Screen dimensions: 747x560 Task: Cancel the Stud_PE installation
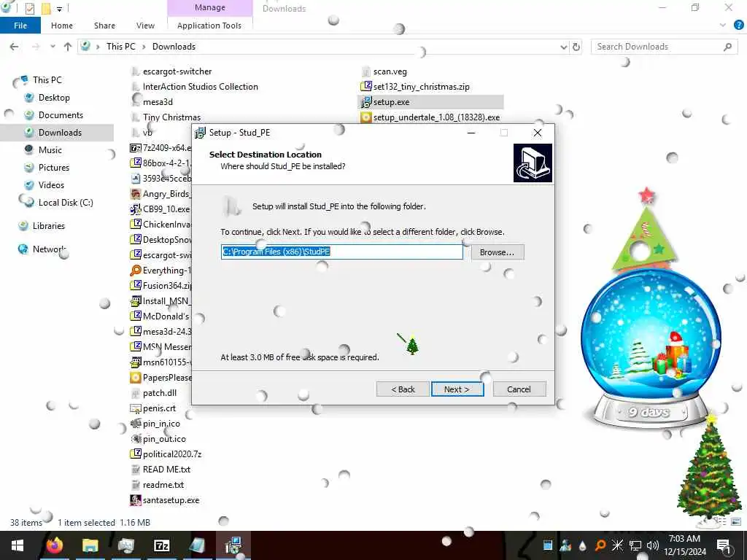pos(519,389)
